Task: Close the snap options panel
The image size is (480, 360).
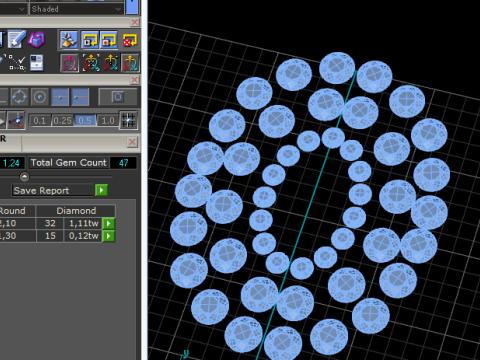Action: coord(135,80)
